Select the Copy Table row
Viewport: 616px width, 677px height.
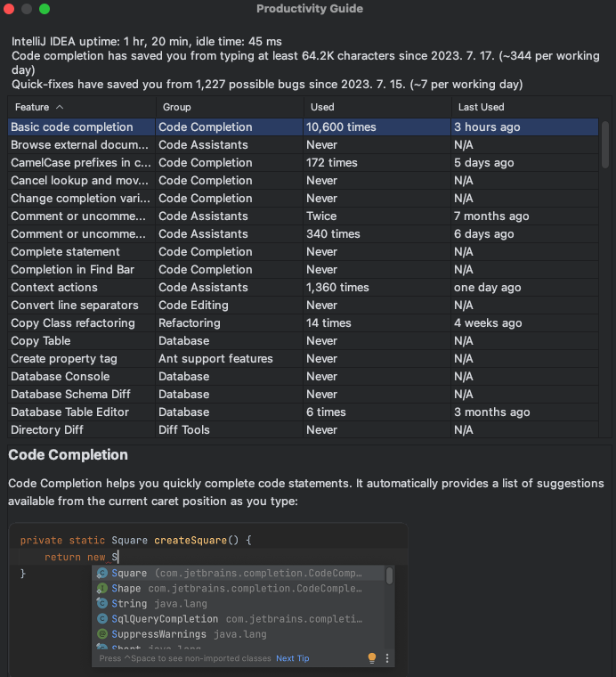(x=303, y=340)
